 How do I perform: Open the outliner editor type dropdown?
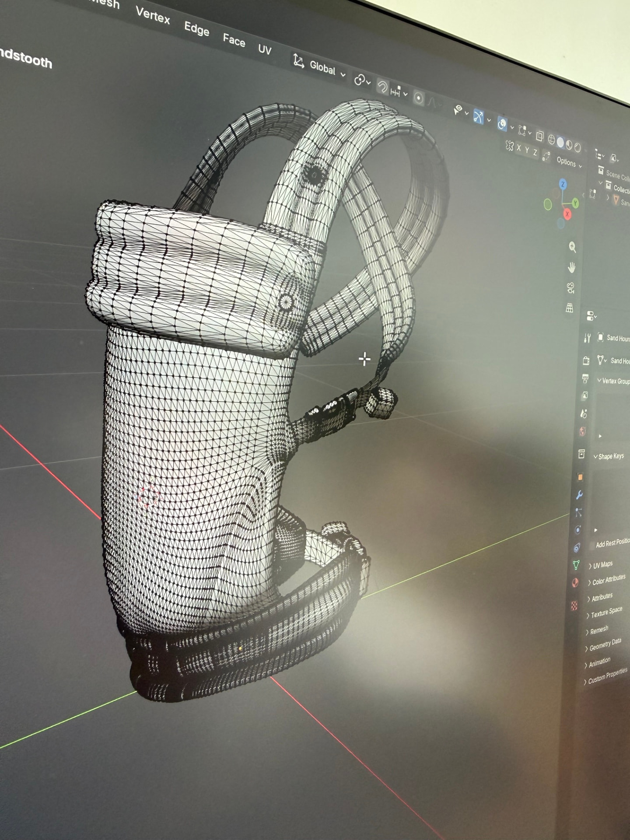(x=599, y=155)
